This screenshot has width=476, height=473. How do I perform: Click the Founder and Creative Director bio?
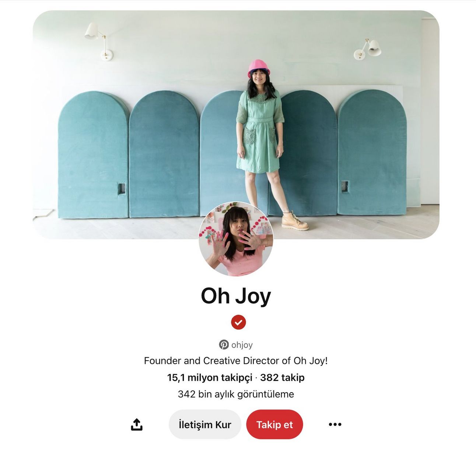(236, 361)
